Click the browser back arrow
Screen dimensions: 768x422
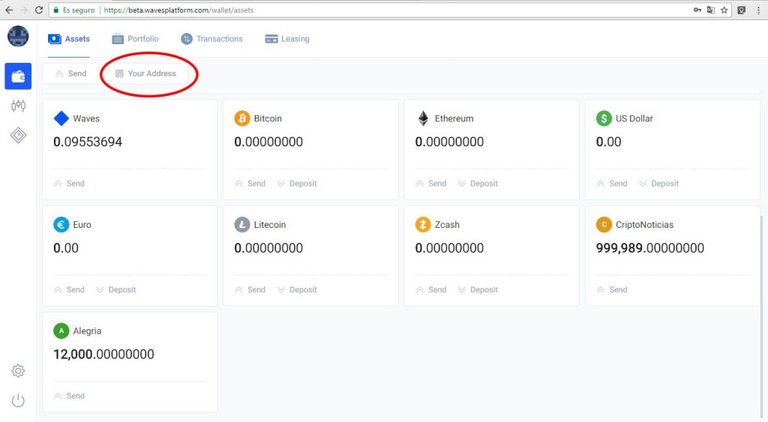click(9, 10)
